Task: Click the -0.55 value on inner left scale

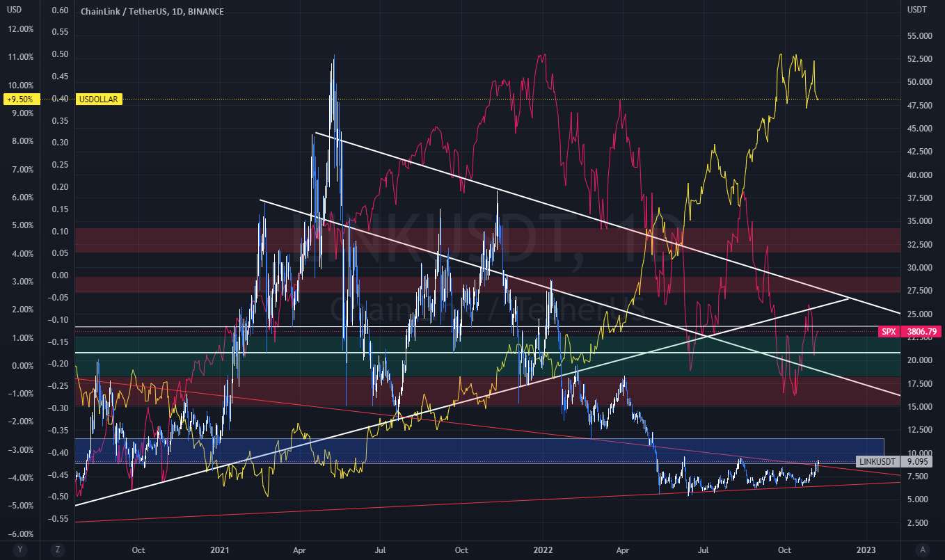Action: 59,518
